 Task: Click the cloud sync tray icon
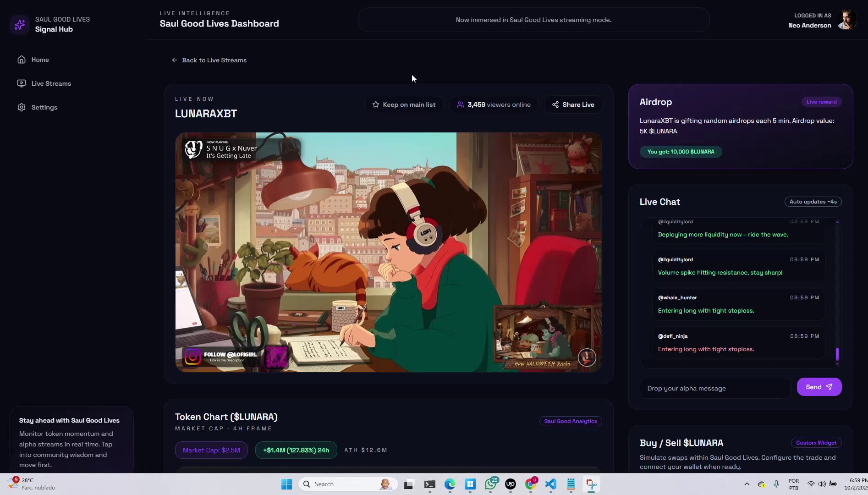point(761,484)
